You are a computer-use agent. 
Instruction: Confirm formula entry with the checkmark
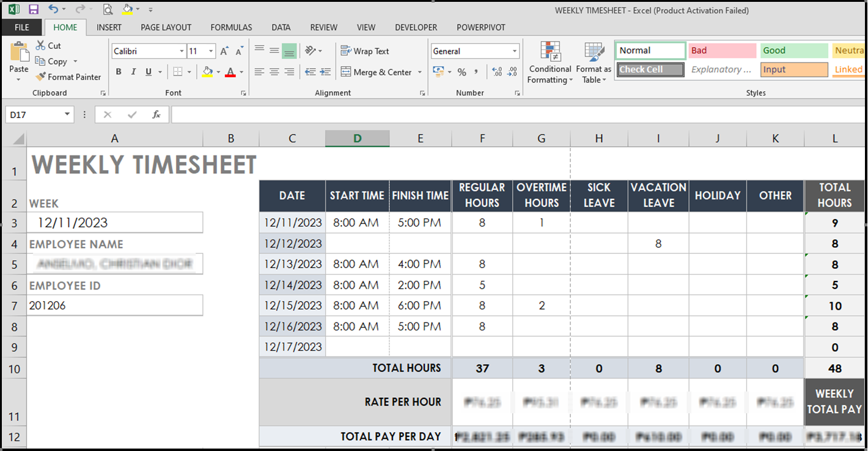click(x=132, y=114)
